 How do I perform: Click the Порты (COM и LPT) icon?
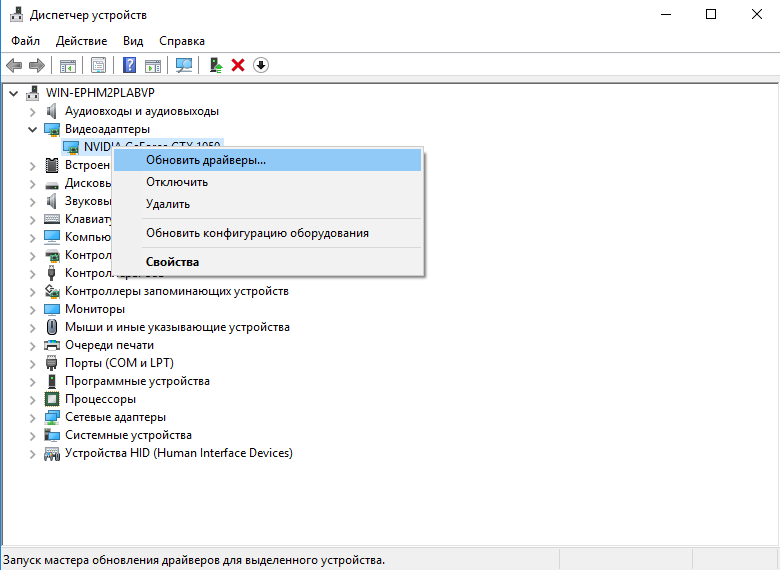tap(52, 363)
